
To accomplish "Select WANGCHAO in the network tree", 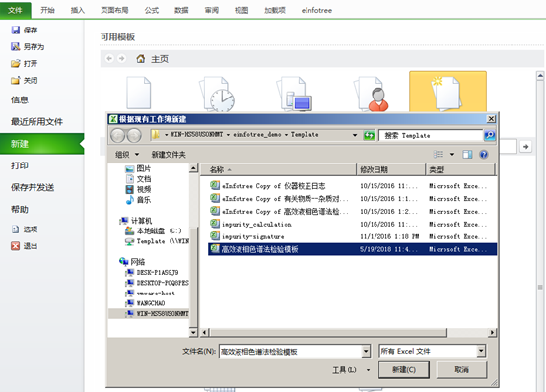I will pos(151,303).
